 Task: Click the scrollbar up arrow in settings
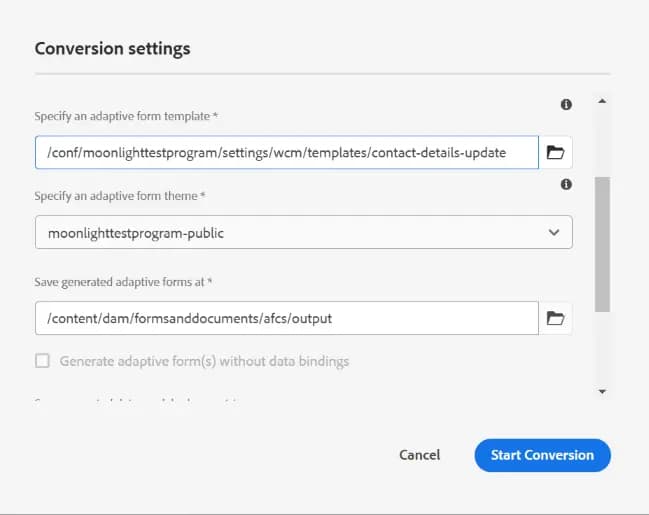602,101
